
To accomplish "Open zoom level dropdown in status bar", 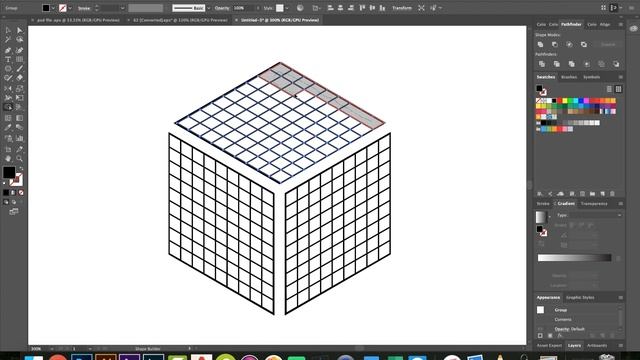I will [52, 349].
